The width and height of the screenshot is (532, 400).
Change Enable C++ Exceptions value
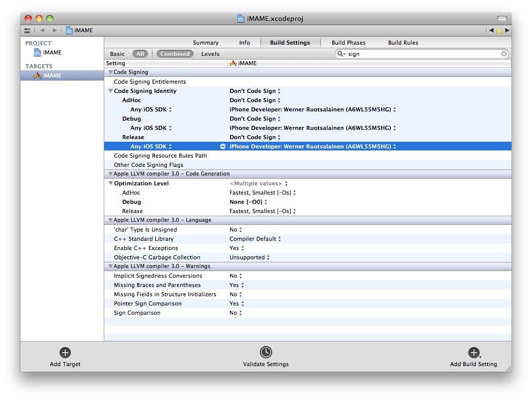237,249
